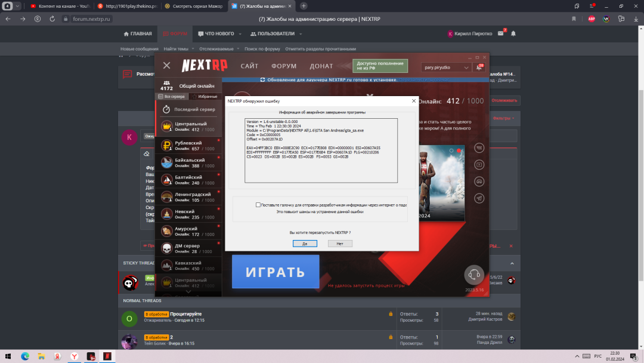
Task: Open the NEXTRP launcher taskbar icon
Action: (x=107, y=356)
